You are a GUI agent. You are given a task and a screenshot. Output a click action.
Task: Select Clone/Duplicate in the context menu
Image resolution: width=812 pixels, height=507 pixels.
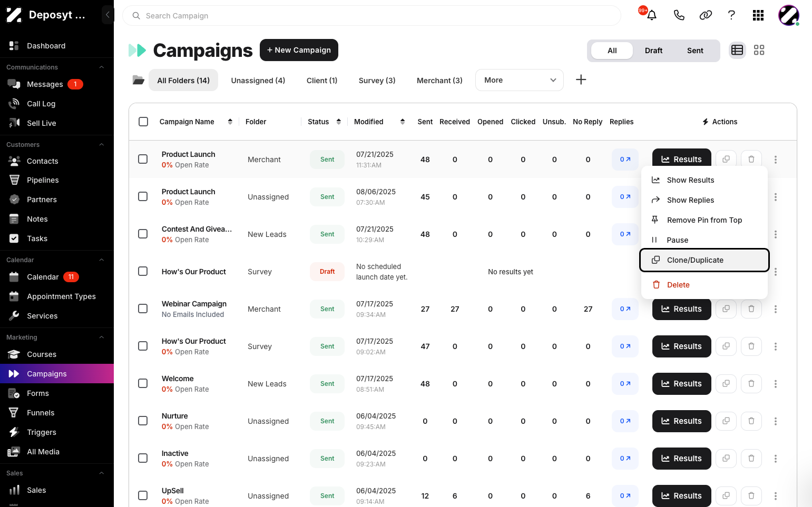[x=705, y=260]
